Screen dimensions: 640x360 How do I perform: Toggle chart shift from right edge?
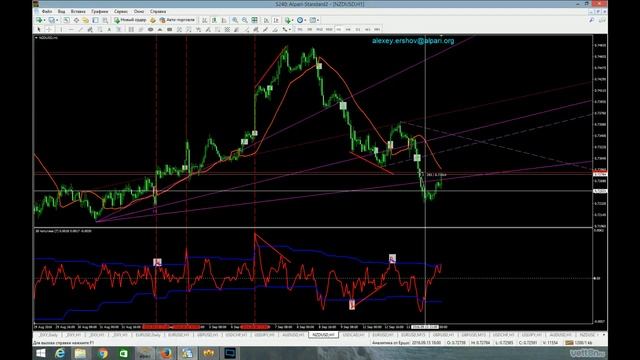(x=276, y=20)
